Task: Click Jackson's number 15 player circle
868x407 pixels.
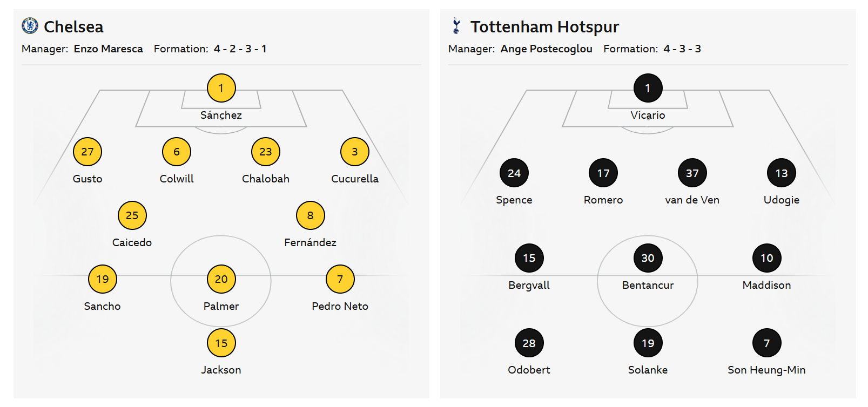Action: 221,343
